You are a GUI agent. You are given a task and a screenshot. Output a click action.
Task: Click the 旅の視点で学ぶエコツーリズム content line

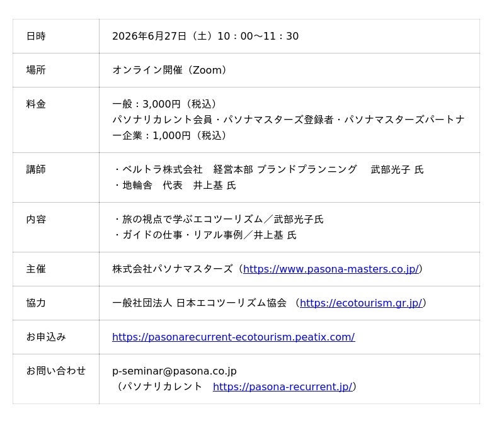218,220
